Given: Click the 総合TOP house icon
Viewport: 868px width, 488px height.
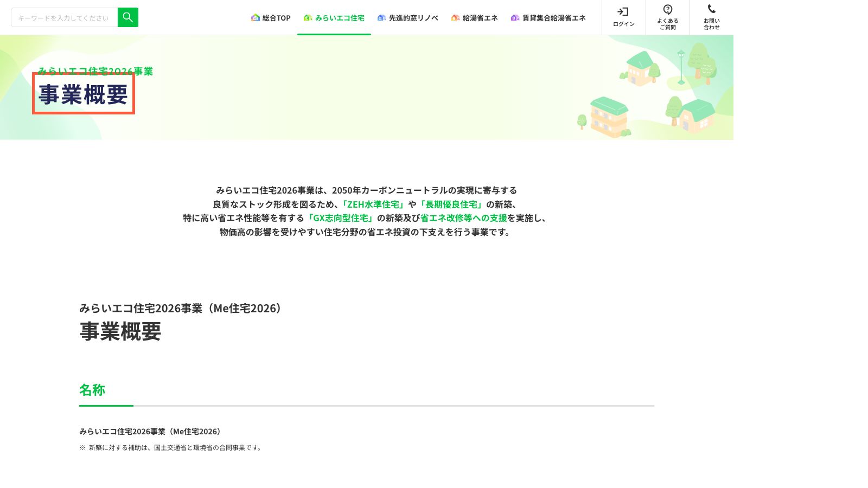Looking at the screenshot, I should point(256,18).
